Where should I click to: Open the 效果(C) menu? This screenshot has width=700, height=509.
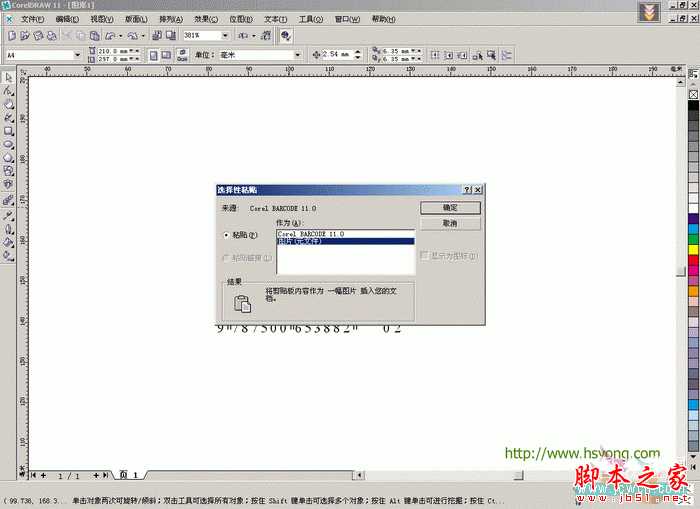[x=206, y=19]
